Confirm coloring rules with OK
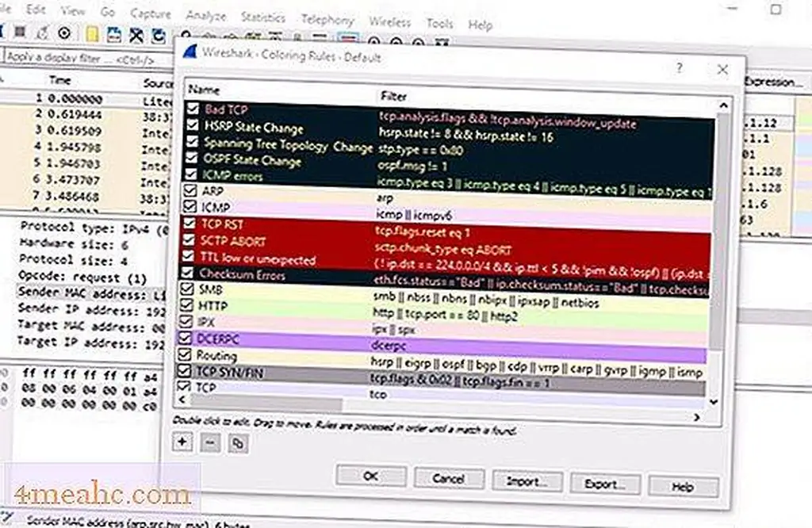Image resolution: width=812 pixels, height=528 pixels. (371, 476)
